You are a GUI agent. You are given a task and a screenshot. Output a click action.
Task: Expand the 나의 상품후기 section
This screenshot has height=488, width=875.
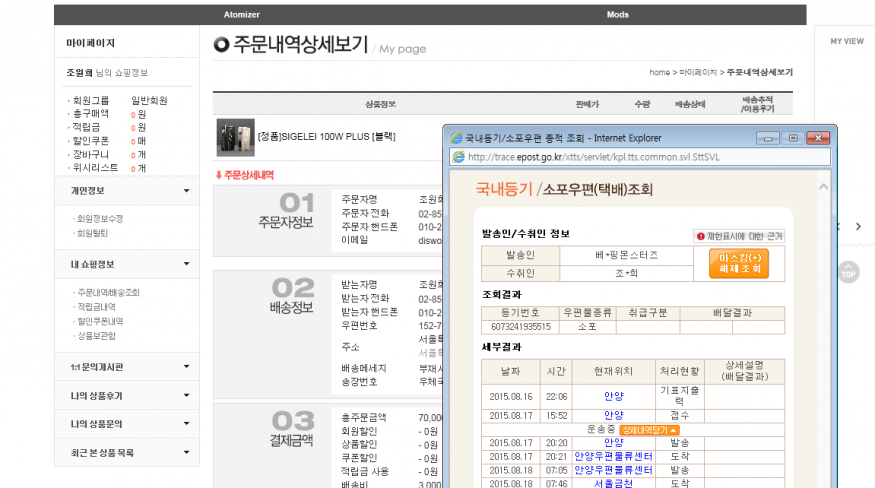pyautogui.click(x=186, y=395)
